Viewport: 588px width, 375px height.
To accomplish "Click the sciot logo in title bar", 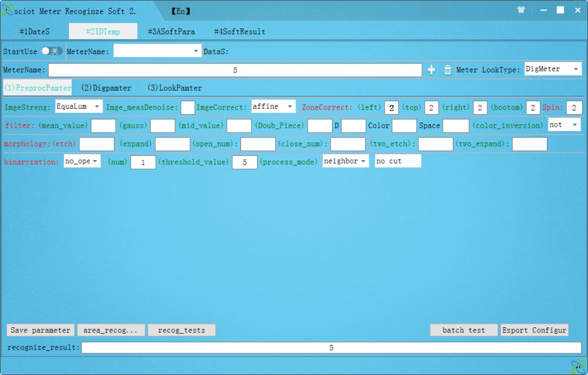I will pos(8,10).
